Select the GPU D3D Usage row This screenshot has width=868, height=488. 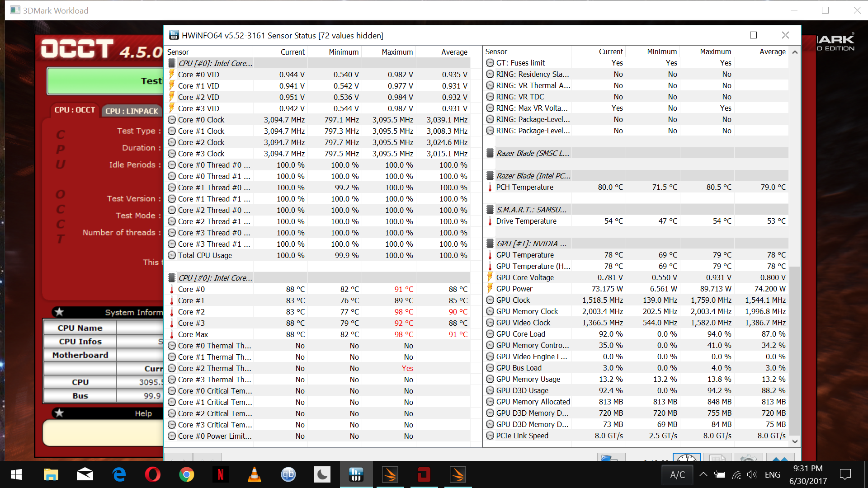pyautogui.click(x=637, y=390)
